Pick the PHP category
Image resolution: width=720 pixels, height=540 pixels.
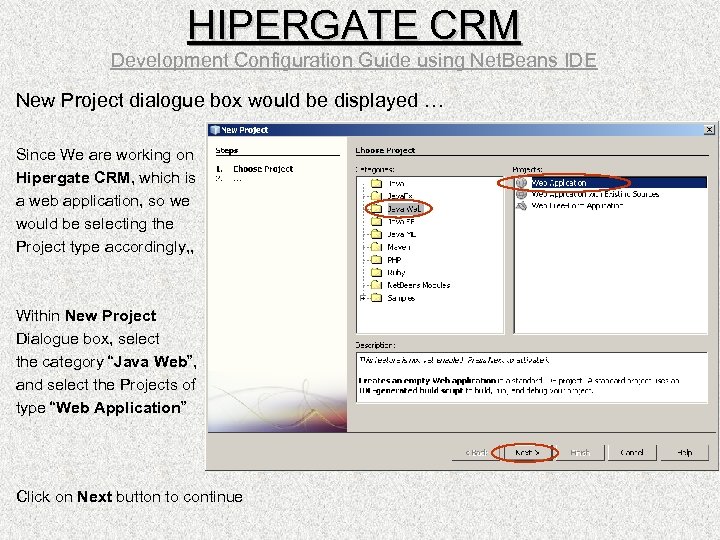click(x=394, y=260)
